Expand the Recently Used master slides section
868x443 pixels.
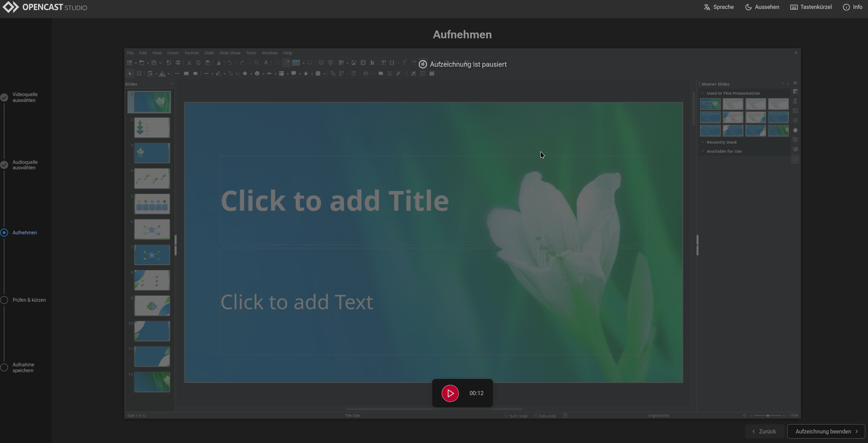click(x=721, y=142)
